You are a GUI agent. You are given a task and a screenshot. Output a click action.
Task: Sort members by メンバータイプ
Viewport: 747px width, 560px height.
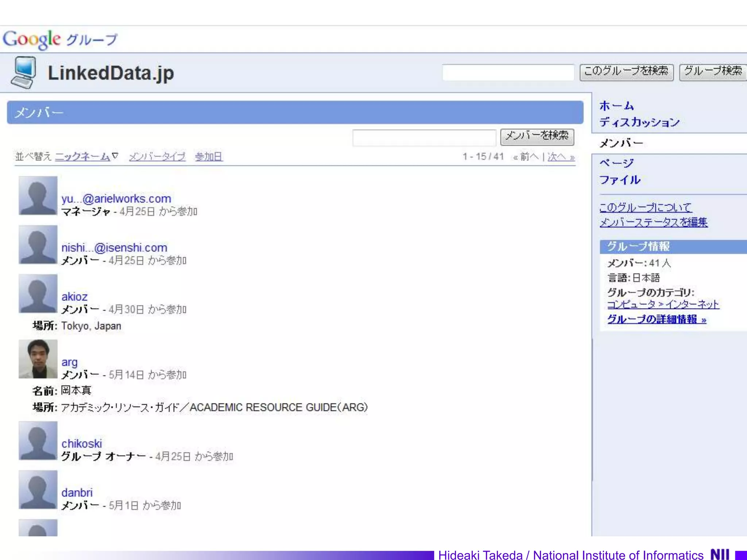click(x=157, y=157)
